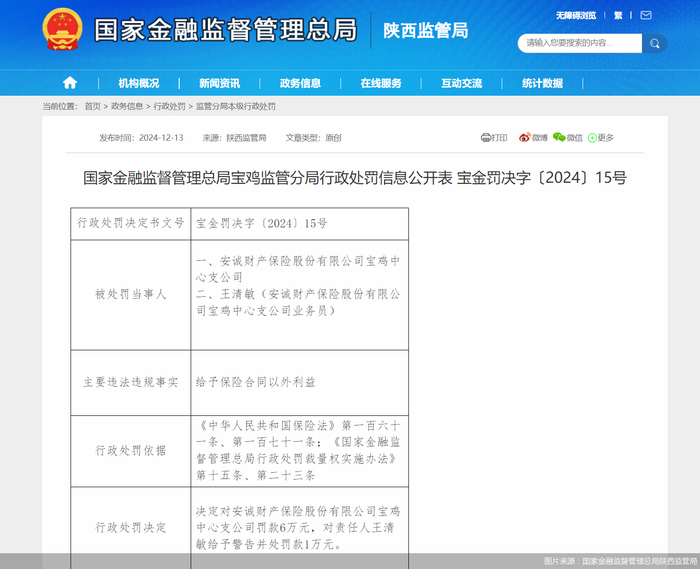
Task: Click the publish date 2024-12-13
Action: point(161,138)
